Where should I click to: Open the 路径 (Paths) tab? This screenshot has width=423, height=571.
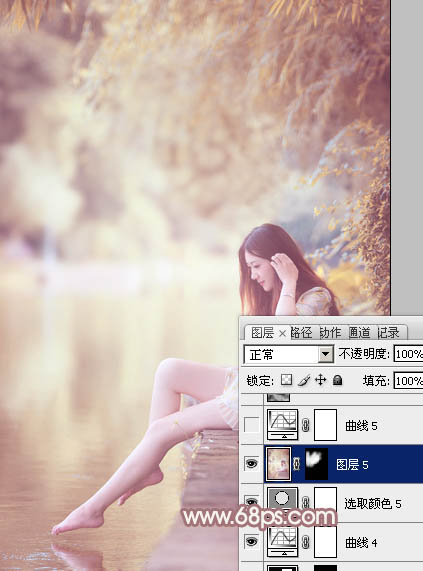pyautogui.click(x=301, y=332)
